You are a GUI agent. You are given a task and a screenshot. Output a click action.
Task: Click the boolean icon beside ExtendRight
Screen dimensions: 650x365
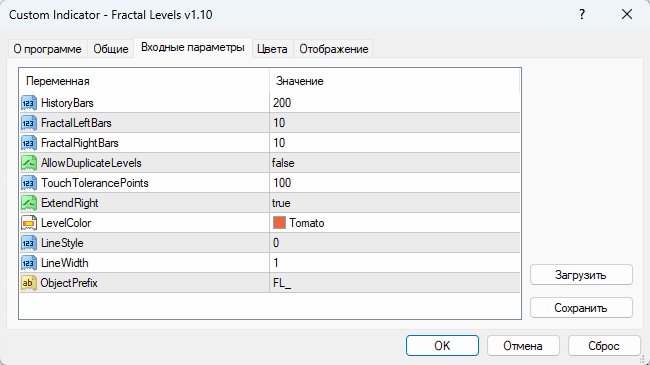click(29, 203)
